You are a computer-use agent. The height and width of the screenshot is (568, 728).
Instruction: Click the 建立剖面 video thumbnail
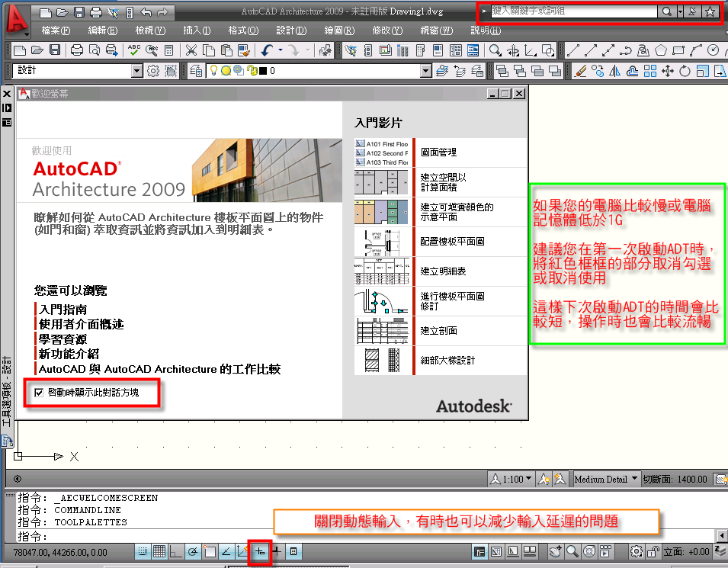pos(382,331)
